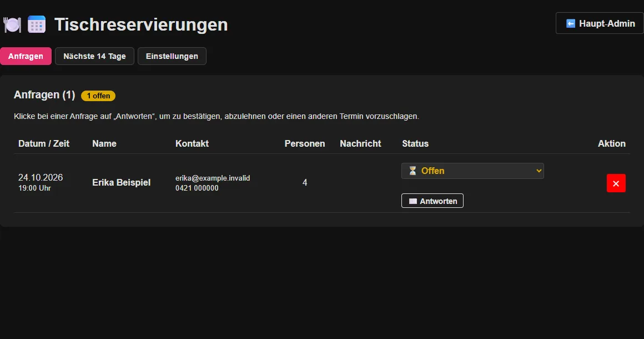644x339 pixels.
Task: Click the '1 offen' badge
Action: [98, 96]
